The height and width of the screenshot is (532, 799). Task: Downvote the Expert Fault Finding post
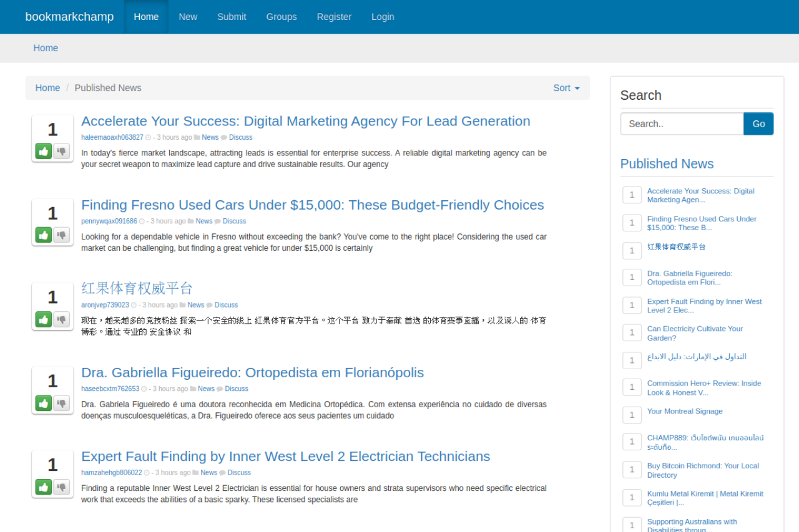pos(61,486)
